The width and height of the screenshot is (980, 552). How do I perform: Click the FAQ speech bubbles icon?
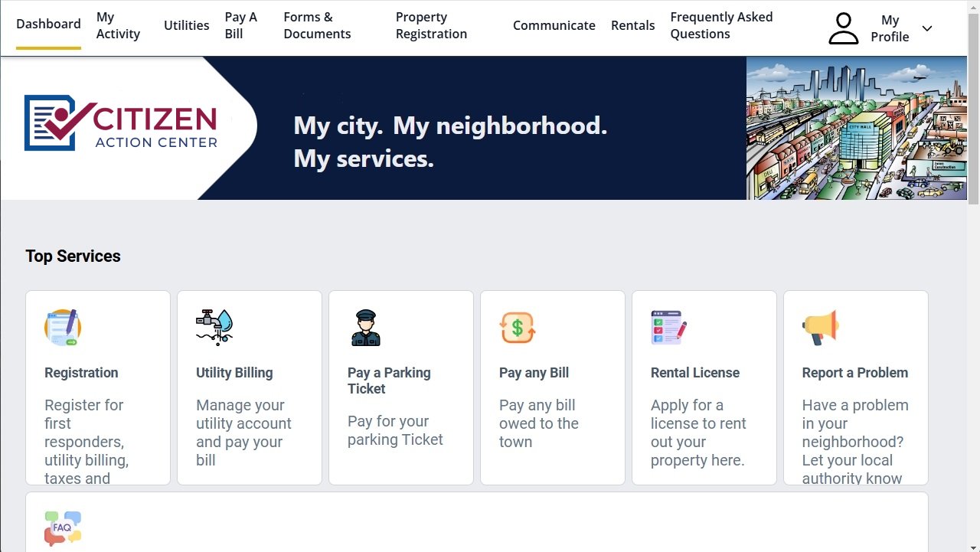tap(63, 528)
